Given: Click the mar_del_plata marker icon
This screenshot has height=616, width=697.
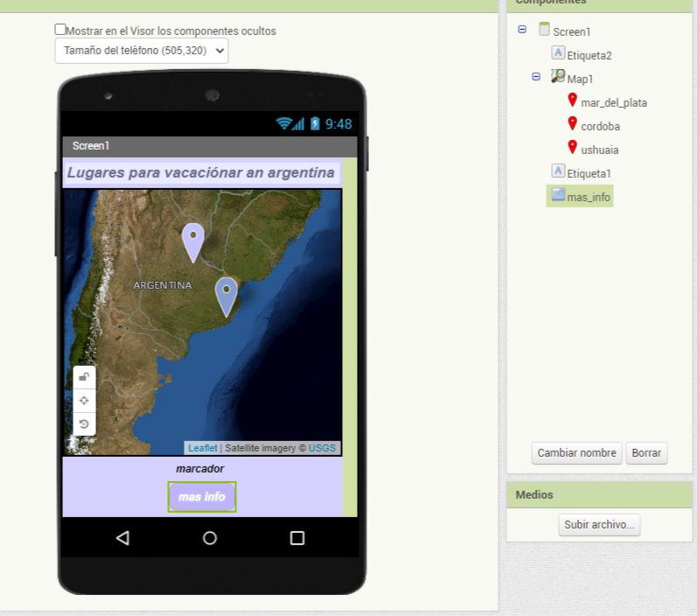Looking at the screenshot, I should click(x=573, y=100).
